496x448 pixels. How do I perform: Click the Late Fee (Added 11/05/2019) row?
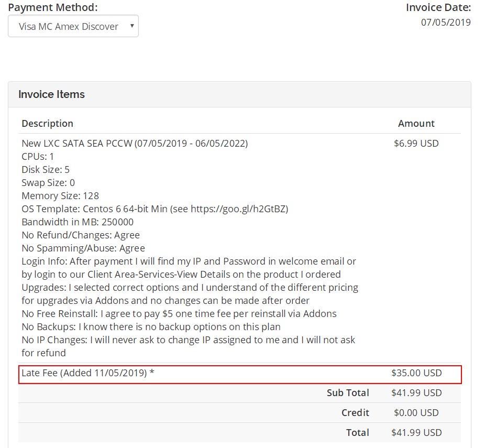[x=88, y=374]
